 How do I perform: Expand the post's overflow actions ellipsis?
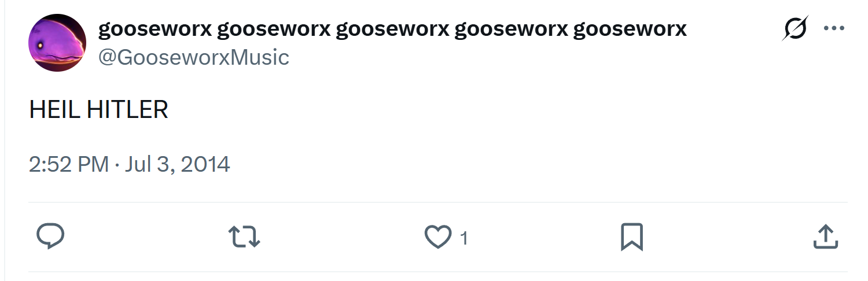(834, 28)
